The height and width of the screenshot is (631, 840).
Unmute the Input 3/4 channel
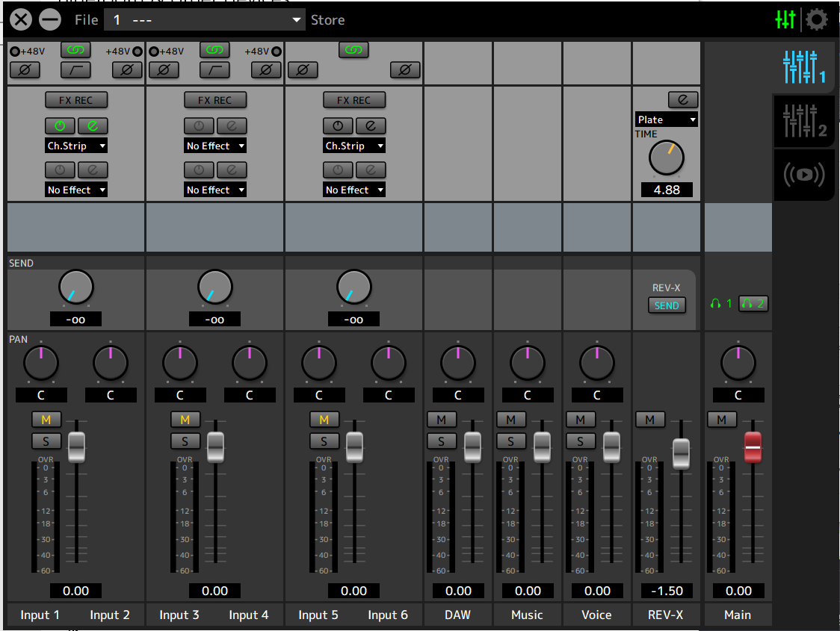tap(185, 420)
